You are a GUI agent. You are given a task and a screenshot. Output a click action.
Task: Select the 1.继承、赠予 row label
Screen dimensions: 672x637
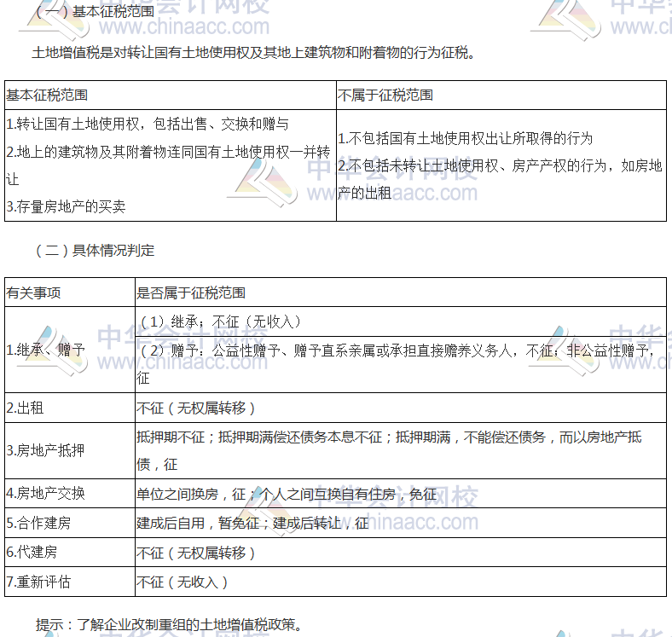(46, 350)
